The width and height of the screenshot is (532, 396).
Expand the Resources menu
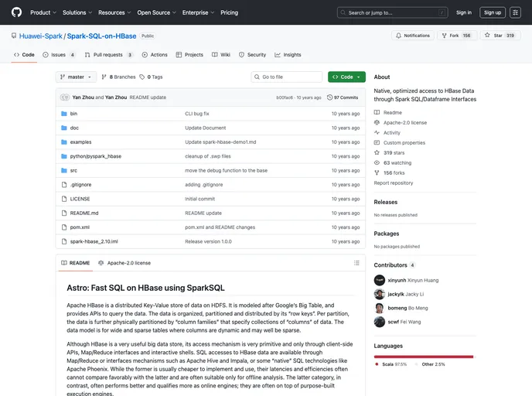tap(114, 12)
